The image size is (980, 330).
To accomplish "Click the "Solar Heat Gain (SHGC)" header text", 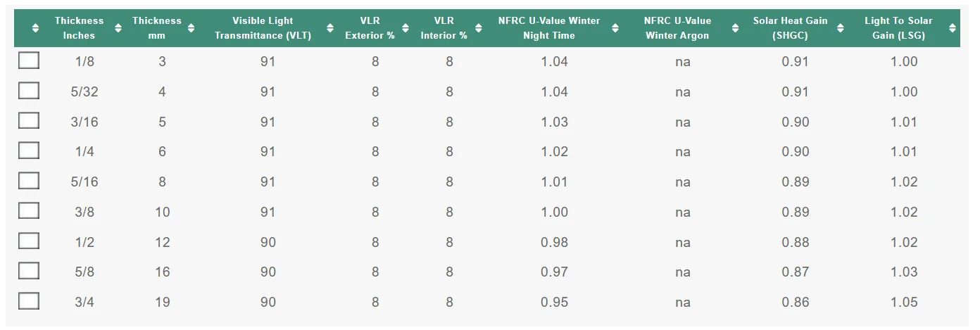I will [790, 28].
